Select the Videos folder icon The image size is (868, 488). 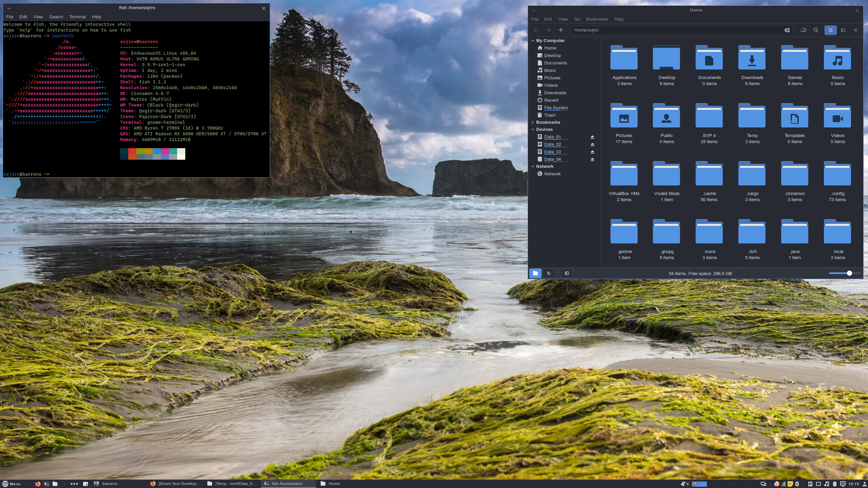click(837, 116)
